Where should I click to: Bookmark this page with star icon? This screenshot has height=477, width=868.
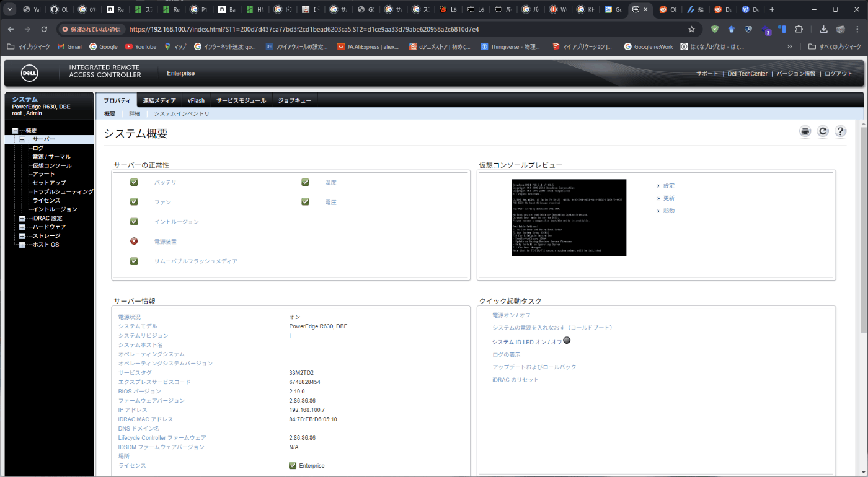pyautogui.click(x=691, y=29)
